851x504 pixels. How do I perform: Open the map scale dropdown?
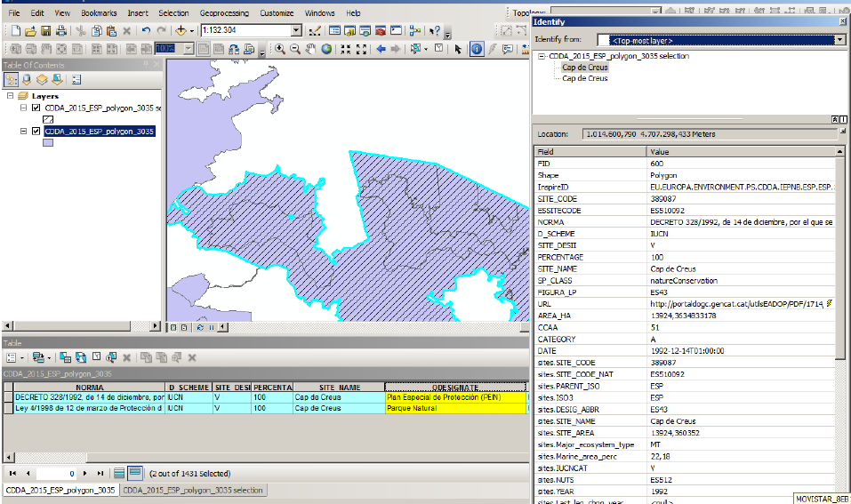coord(296,31)
